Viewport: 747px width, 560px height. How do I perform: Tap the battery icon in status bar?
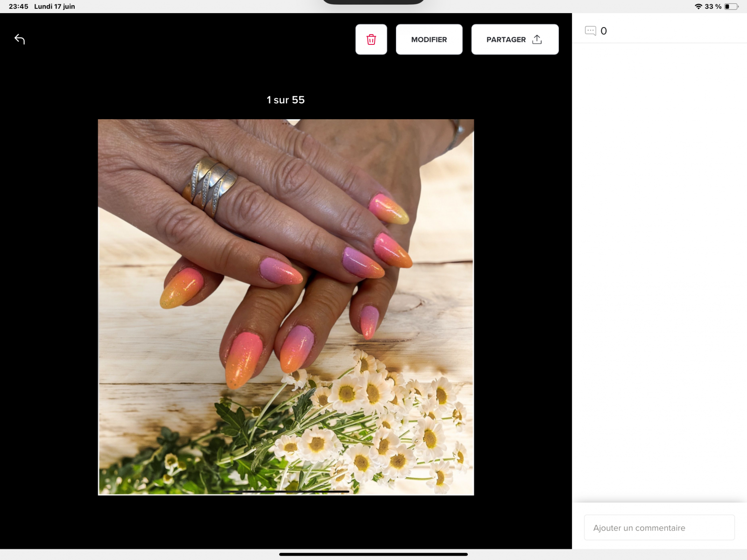tap(731, 7)
